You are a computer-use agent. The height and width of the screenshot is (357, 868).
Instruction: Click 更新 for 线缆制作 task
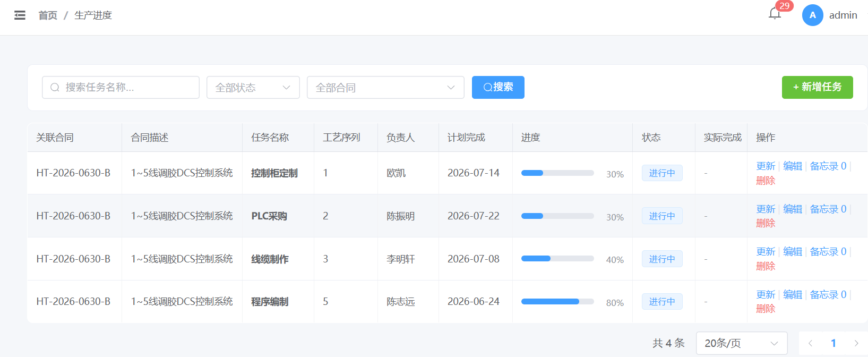(766, 252)
